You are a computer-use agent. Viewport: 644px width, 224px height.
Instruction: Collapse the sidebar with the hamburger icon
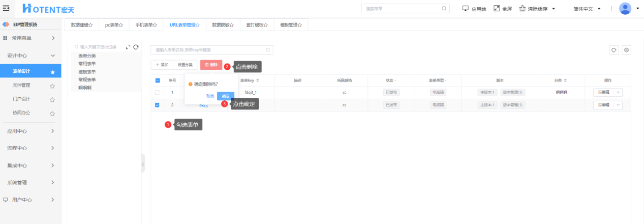pos(6,9)
